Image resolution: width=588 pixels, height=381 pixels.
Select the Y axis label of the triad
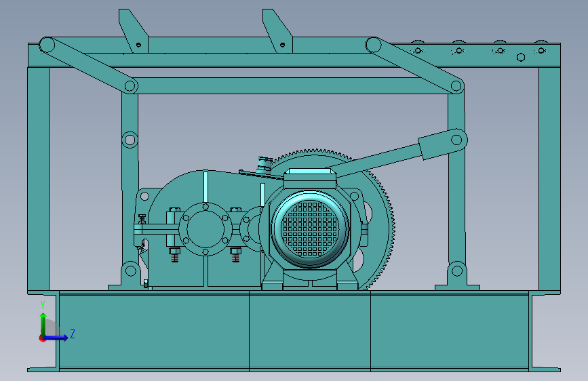43,305
